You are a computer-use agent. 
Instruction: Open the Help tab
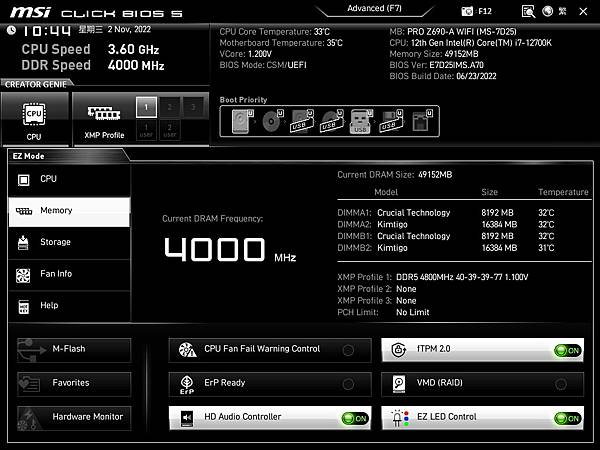(x=69, y=306)
